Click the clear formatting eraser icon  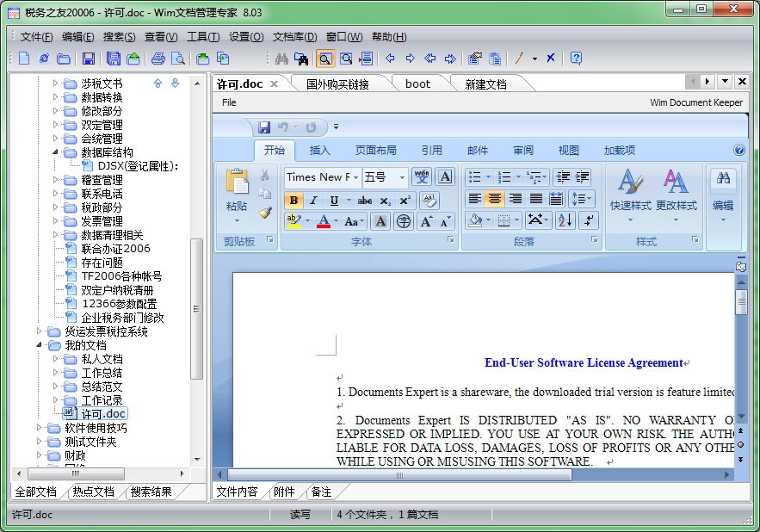(x=429, y=201)
